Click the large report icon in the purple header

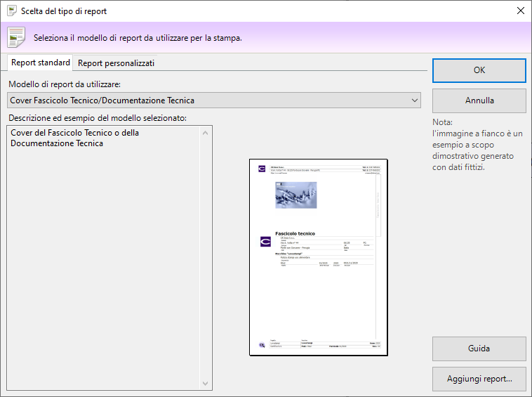[15, 37]
